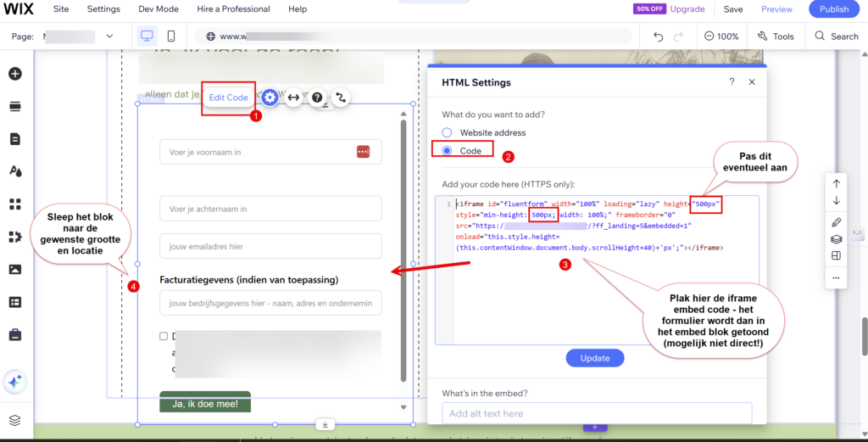Open the Settings menu

pyautogui.click(x=103, y=9)
